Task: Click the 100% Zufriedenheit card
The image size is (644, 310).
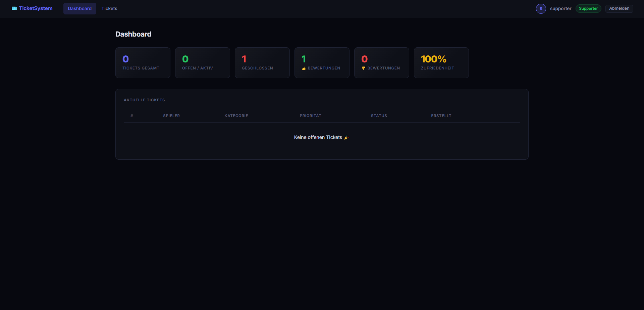Action: coord(441,63)
